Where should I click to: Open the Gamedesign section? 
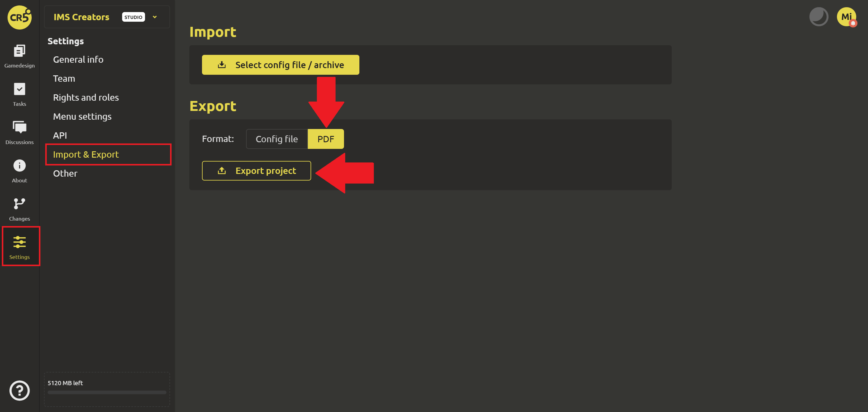coord(20,56)
